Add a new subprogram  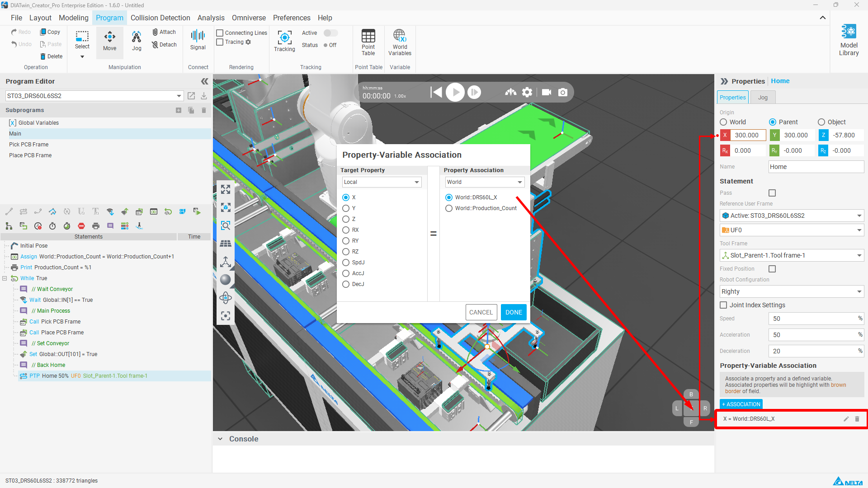(179, 110)
